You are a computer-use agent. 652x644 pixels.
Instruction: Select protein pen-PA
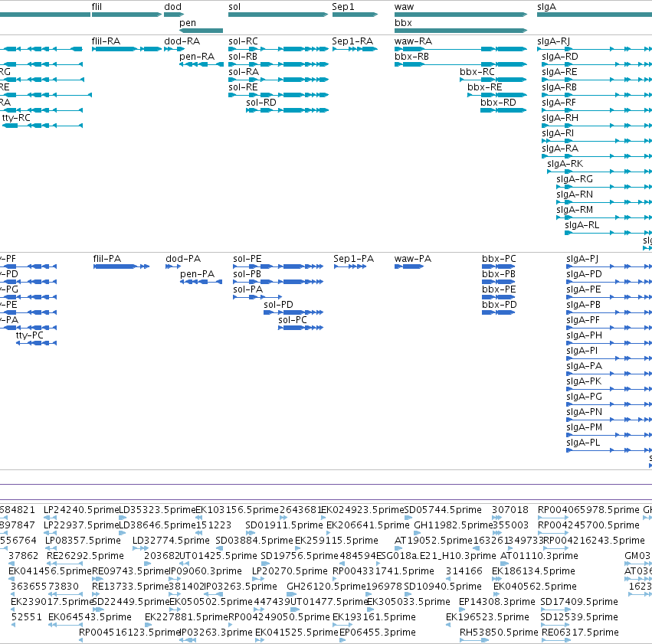point(201,282)
